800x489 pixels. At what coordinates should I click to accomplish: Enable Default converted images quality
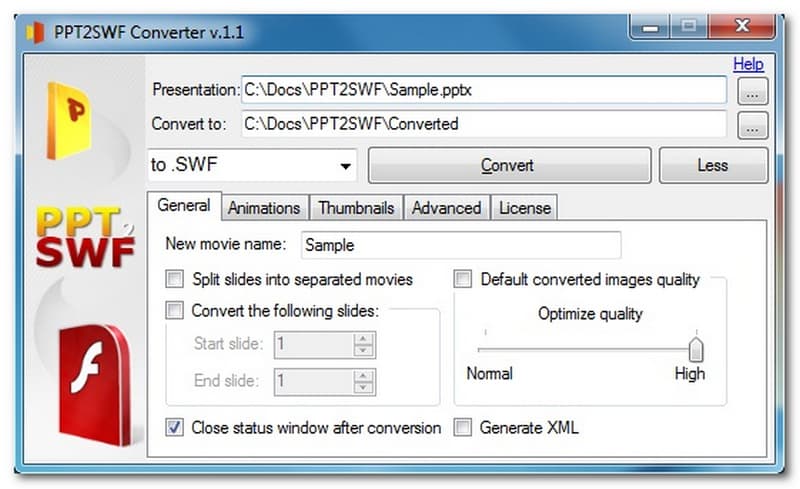pyautogui.click(x=464, y=280)
